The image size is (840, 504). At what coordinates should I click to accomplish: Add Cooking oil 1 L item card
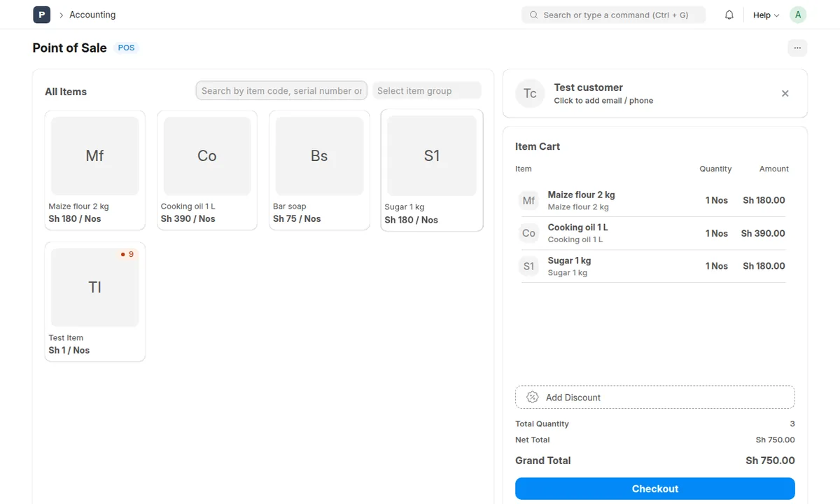pos(207,170)
